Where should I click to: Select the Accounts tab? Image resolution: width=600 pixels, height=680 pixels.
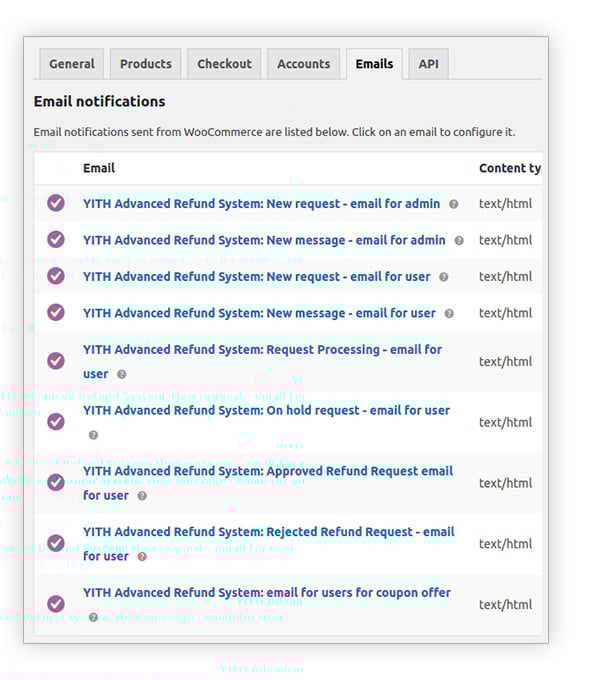click(303, 64)
